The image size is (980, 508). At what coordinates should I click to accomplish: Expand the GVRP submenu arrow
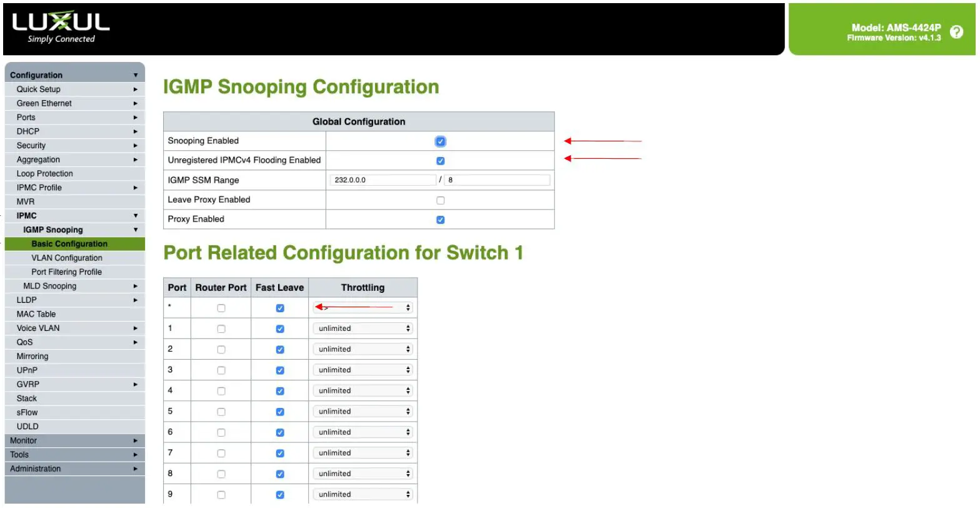coord(136,384)
